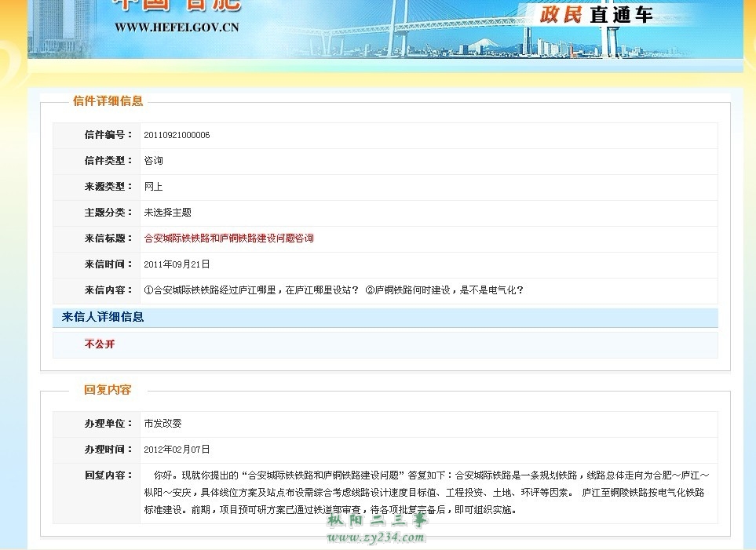Click the 来信人详细信息 header bar
Viewport: 756px width, 550px height.
(x=385, y=317)
